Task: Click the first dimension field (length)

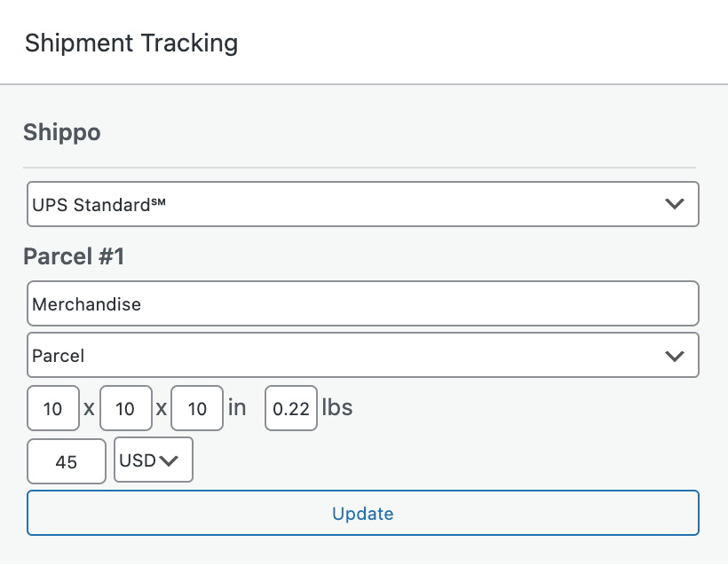Action: pos(53,408)
